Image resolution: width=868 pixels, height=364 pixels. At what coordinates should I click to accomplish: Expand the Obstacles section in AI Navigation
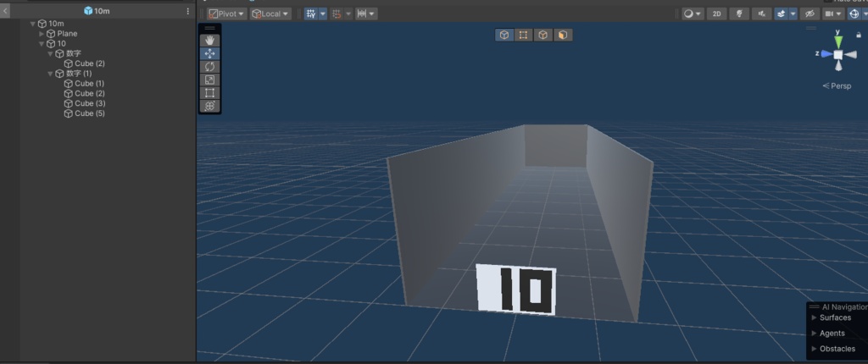[814, 349]
